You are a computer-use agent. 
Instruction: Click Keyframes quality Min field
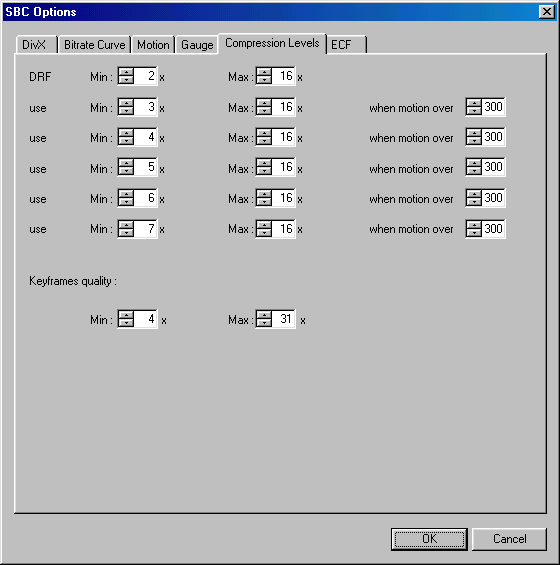pos(145,319)
